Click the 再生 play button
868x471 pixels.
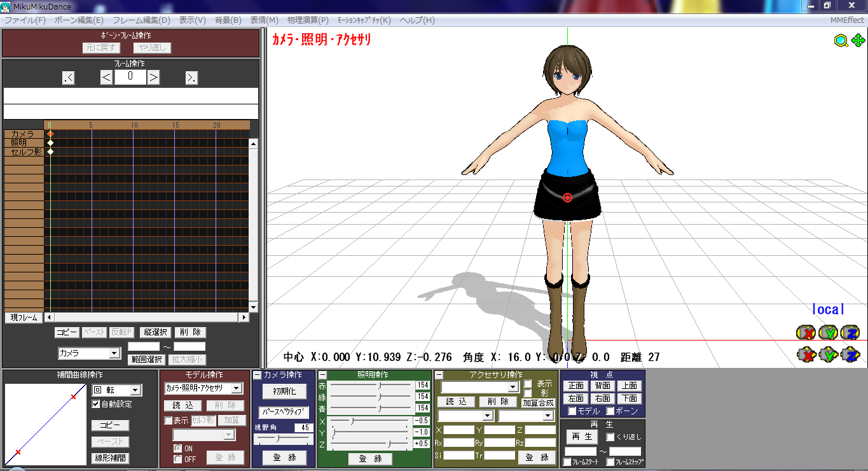pos(582,437)
